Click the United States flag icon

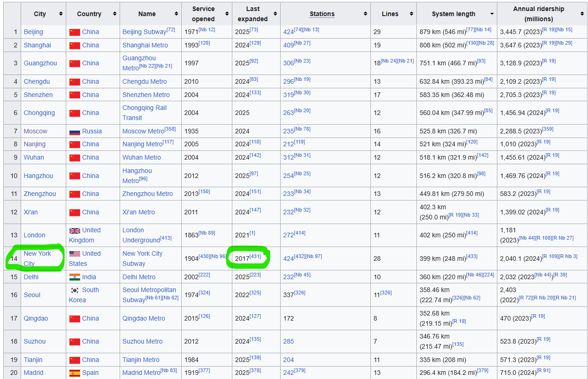pos(75,254)
